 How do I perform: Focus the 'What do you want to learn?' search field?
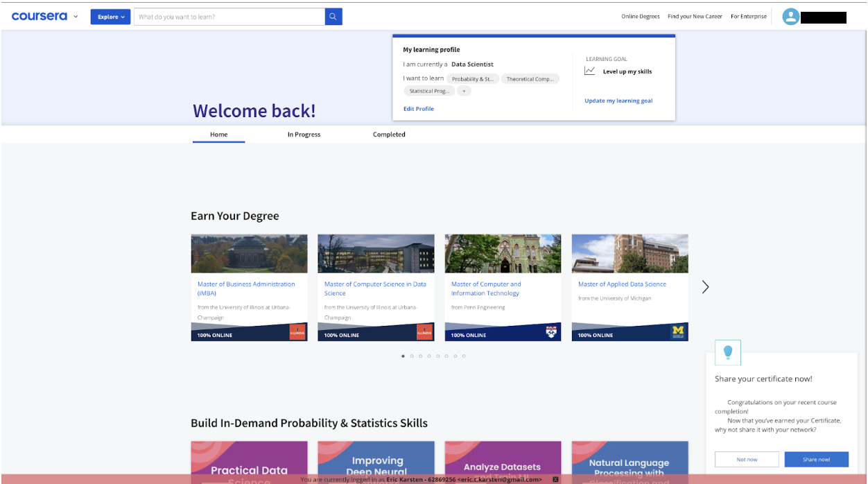click(229, 17)
